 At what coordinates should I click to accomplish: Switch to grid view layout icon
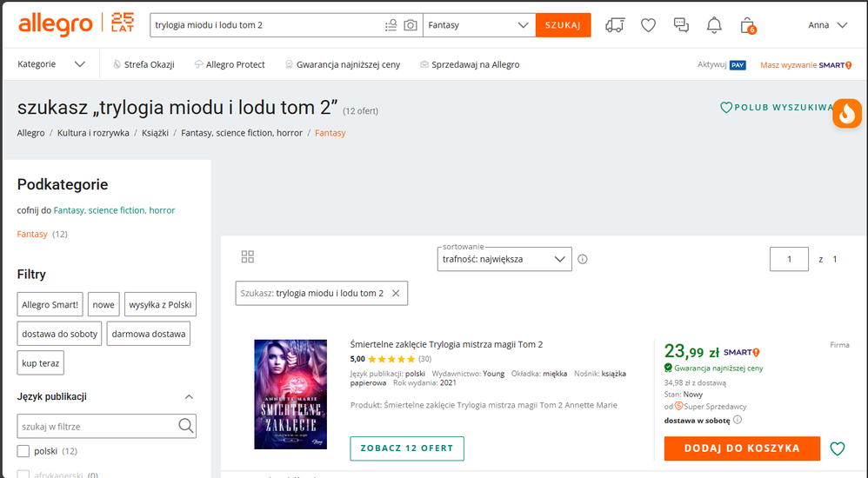point(248,257)
